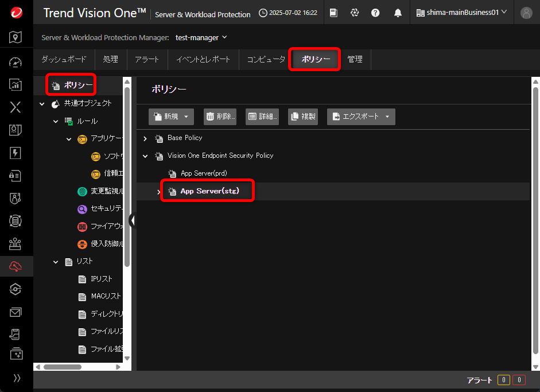The height and width of the screenshot is (392, 540).
Task: Switch to the アラート tab
Action: tap(147, 60)
